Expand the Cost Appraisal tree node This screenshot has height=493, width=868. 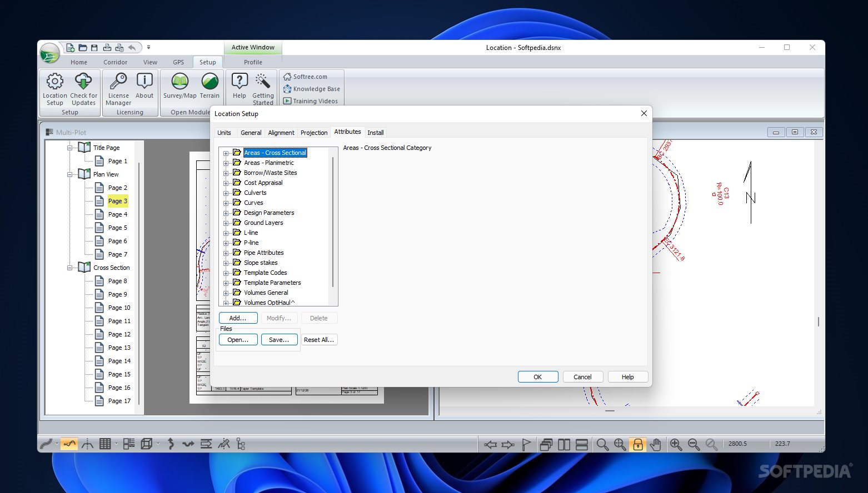tap(226, 183)
